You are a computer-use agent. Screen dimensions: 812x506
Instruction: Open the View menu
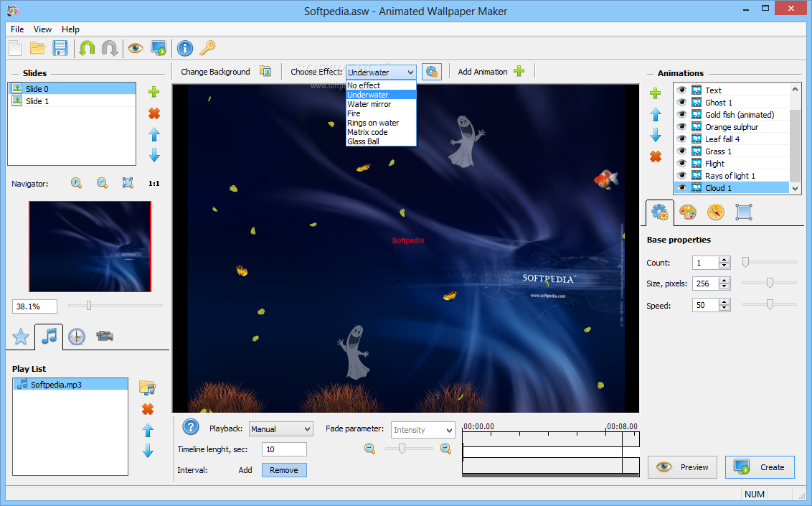coord(42,29)
